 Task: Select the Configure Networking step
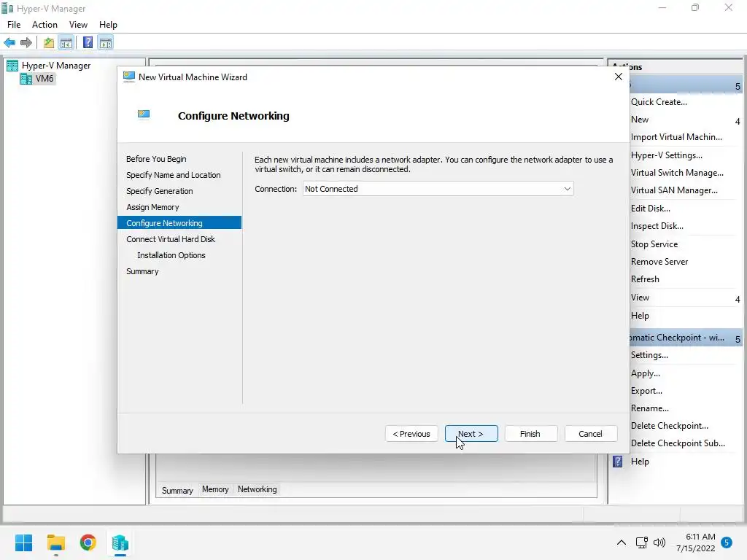[x=179, y=223]
